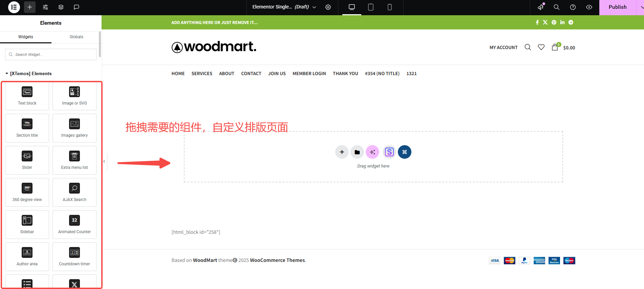644x289 pixels.
Task: Collapse the widgets panel with side arrow
Action: click(104, 161)
